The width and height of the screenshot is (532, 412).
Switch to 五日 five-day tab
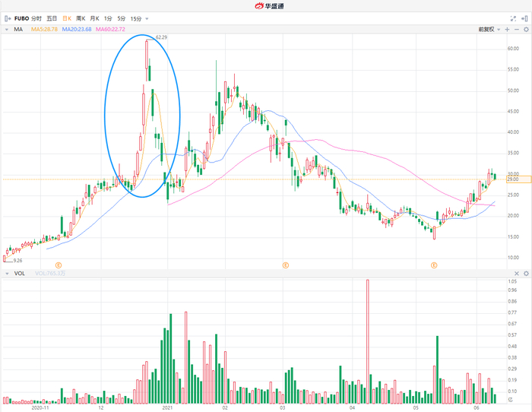coord(52,19)
